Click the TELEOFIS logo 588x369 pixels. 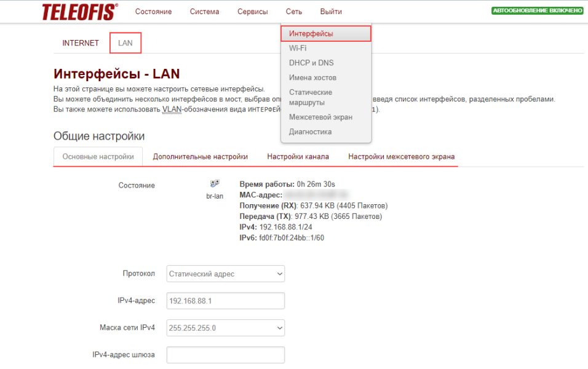pyautogui.click(x=80, y=11)
